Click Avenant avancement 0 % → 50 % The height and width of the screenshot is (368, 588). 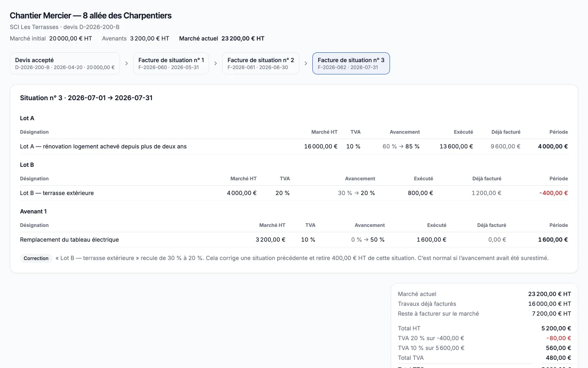pos(368,240)
